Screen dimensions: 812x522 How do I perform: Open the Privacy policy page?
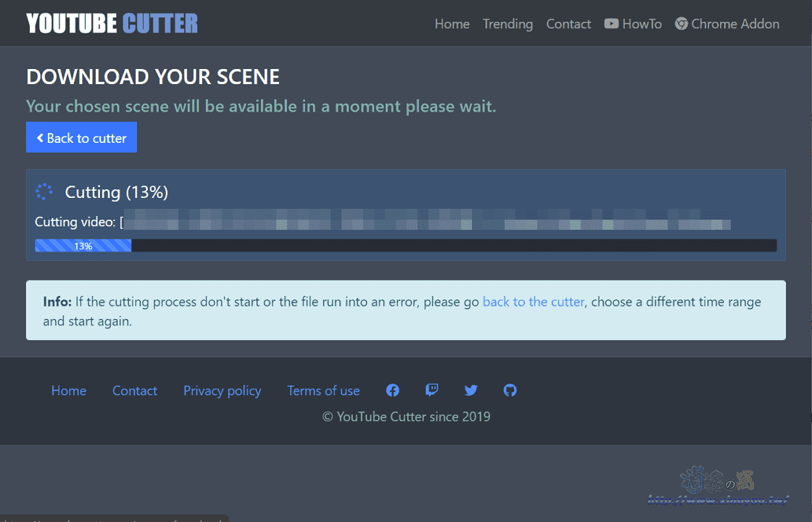[x=222, y=391]
